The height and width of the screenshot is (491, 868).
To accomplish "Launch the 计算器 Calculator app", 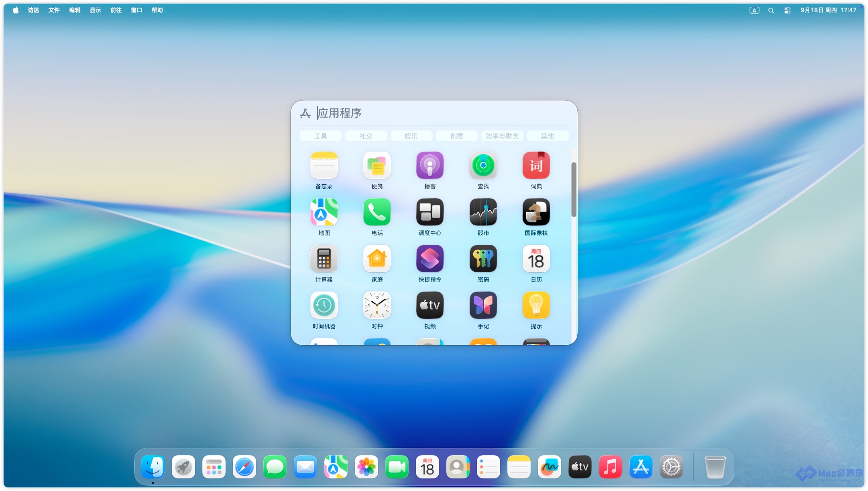I will point(324,259).
